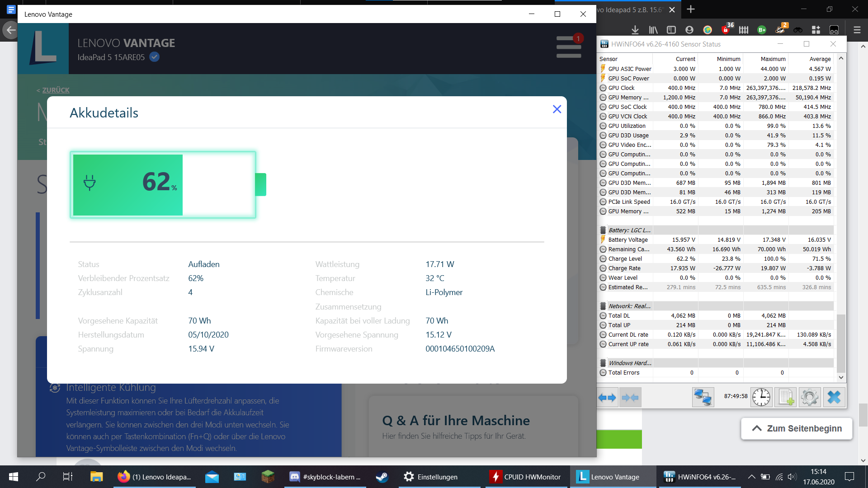Open HWiNFO sensor settings gear

809,398
